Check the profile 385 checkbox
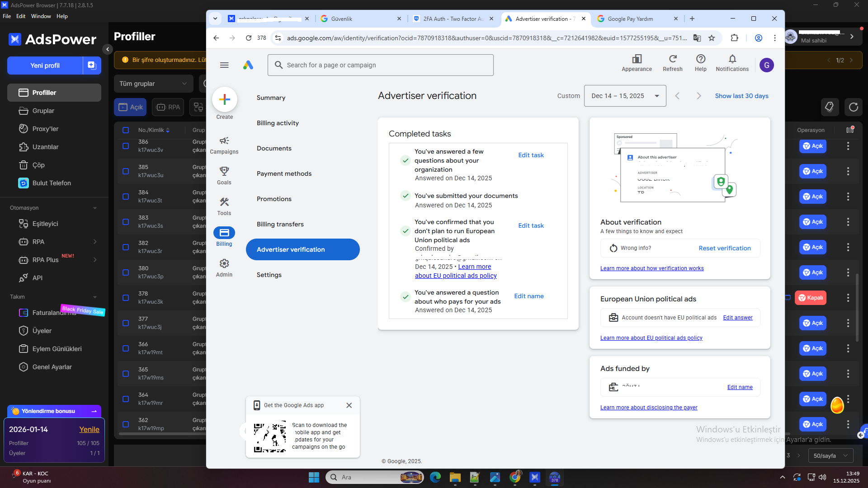Viewport: 868px width, 488px height. point(126,171)
